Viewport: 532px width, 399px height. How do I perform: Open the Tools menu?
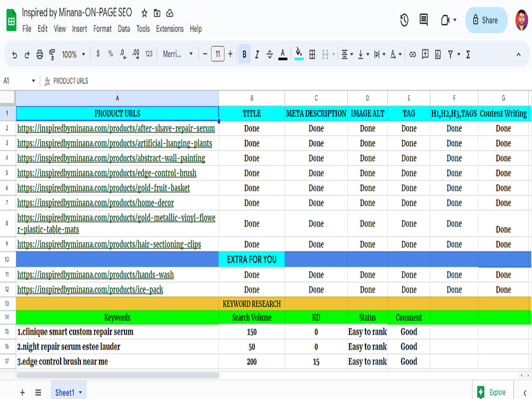tap(143, 29)
